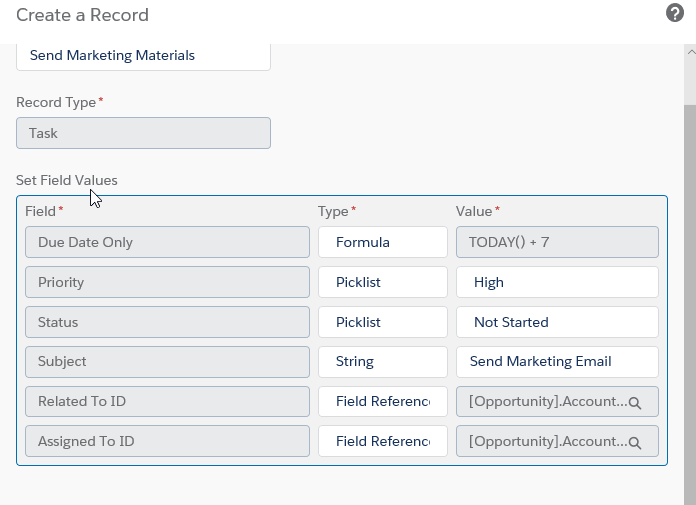696x505 pixels.
Task: Open Picklist type dropdown for Priority row
Action: click(382, 282)
